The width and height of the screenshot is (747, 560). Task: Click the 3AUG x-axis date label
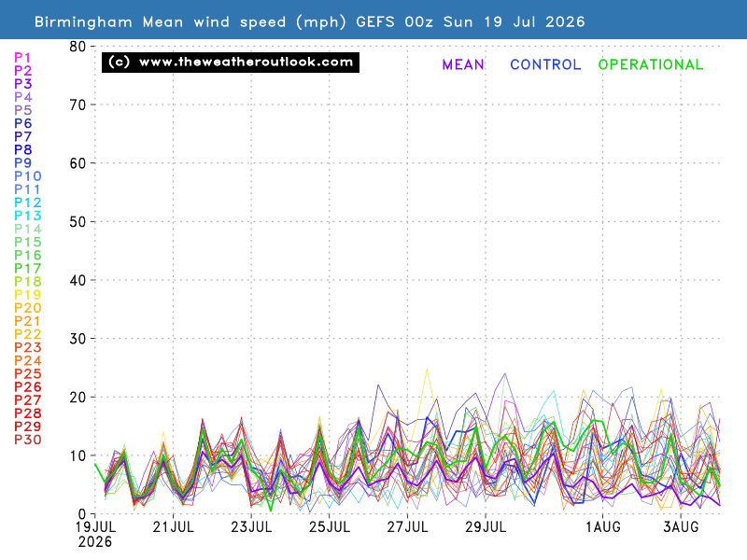tap(682, 527)
